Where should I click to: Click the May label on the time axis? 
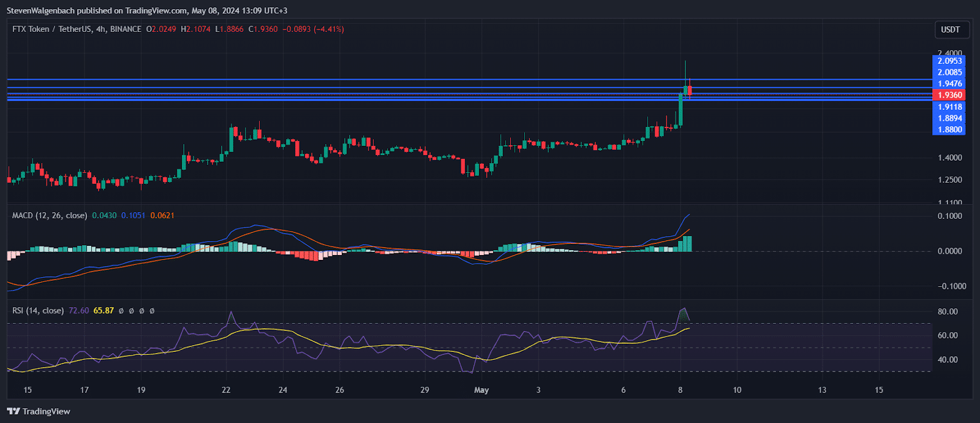click(481, 390)
